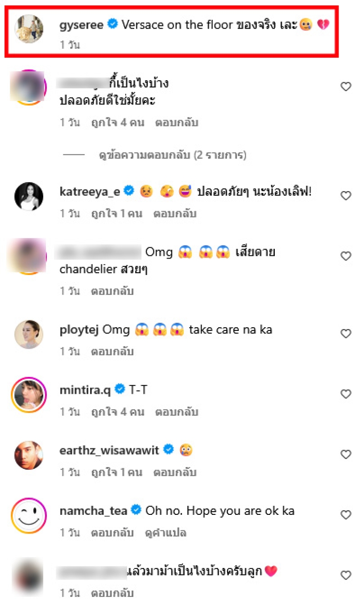Expand the 2 hidden replies

(x=172, y=156)
